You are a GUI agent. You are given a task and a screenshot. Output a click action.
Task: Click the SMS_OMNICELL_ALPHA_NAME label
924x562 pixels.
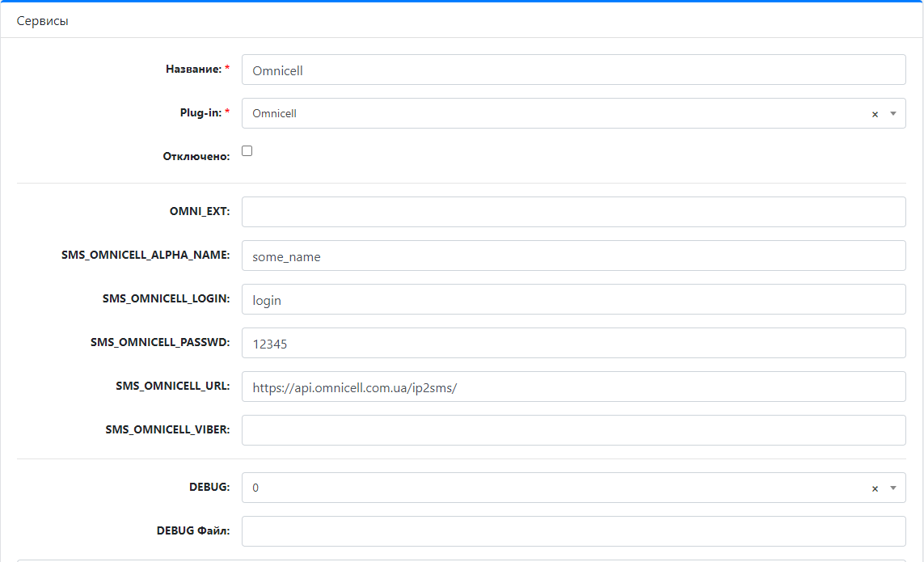(x=146, y=255)
